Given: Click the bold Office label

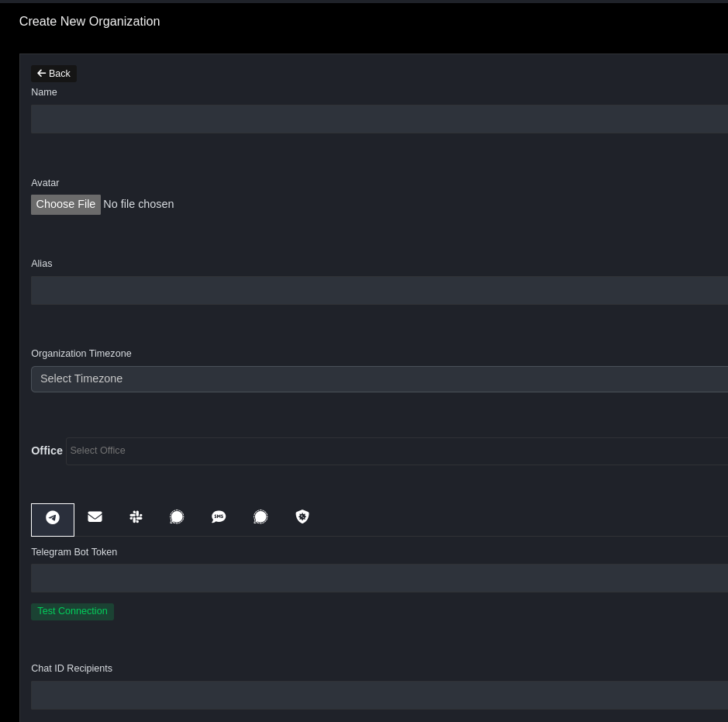Looking at the screenshot, I should [x=47, y=451].
